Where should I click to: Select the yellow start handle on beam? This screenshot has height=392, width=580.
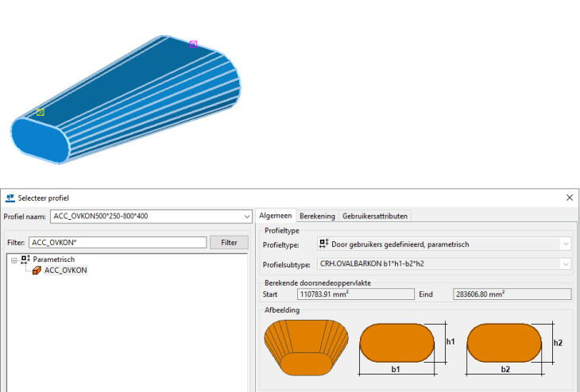click(x=41, y=112)
